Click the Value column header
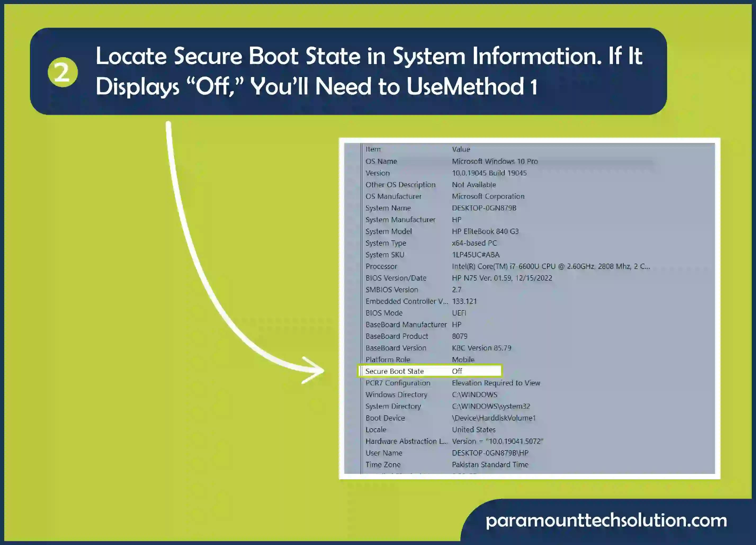The height and width of the screenshot is (545, 756). click(x=461, y=149)
